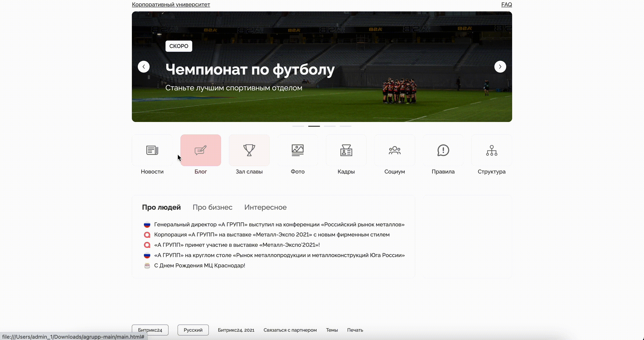Open the Кадры ID badge icon tile
This screenshot has width=644, height=340.
346,150
